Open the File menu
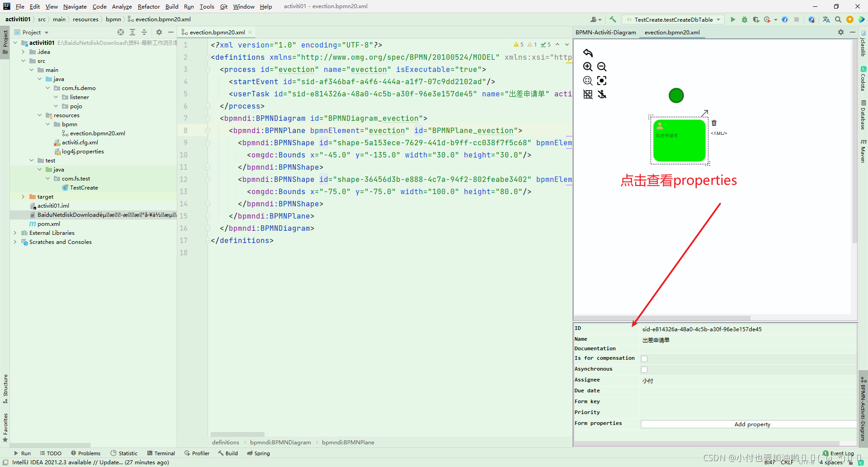The width and height of the screenshot is (868, 467). click(20, 6)
